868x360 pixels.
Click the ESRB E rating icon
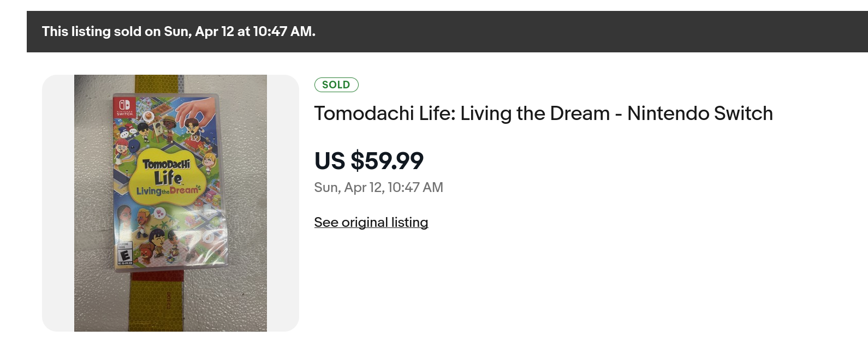tap(125, 255)
